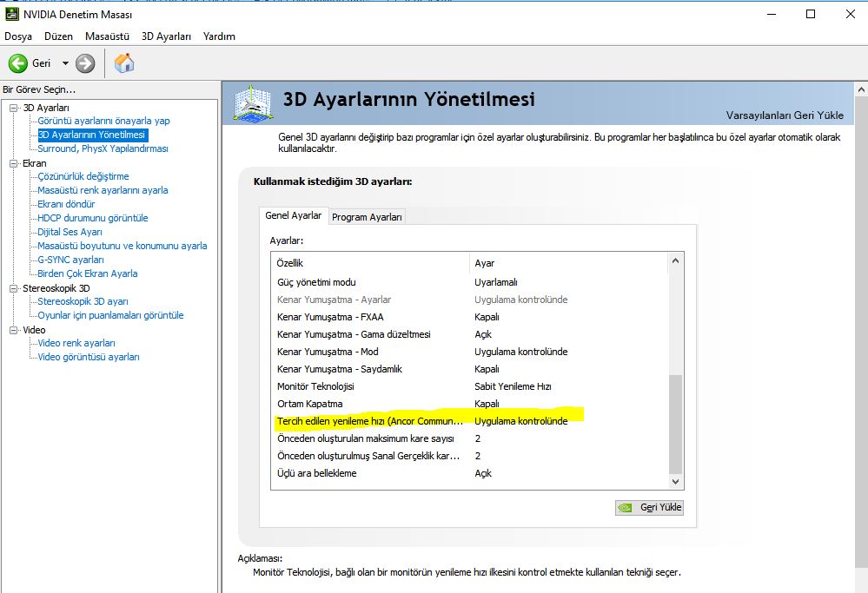Select Üçlü ara bellekleme row
This screenshot has height=593, width=868.
click(x=469, y=473)
